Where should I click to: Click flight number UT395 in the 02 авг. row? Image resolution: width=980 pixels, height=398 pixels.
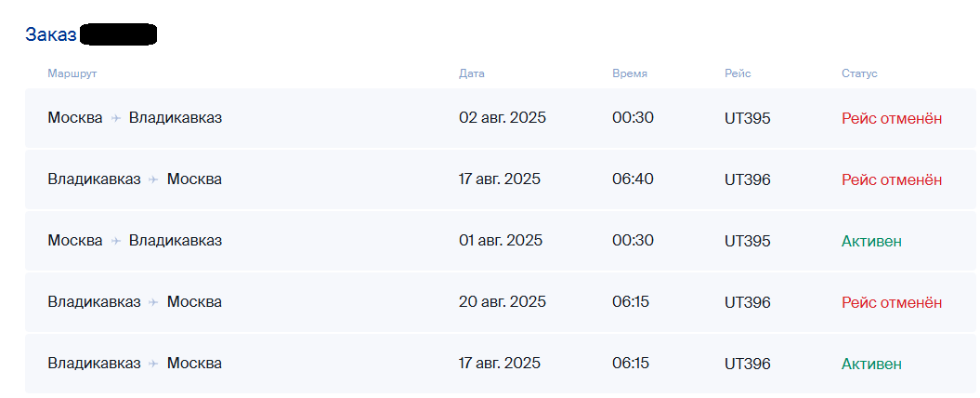coord(748,118)
